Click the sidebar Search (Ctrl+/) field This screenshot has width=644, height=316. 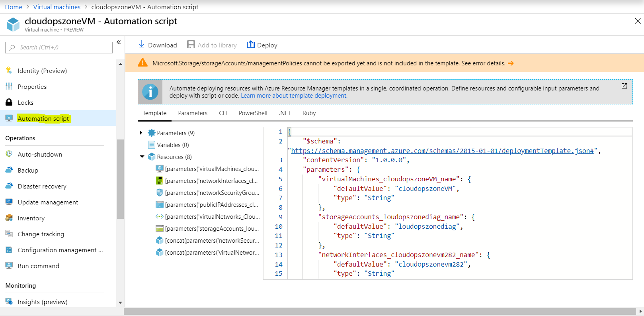click(x=59, y=47)
